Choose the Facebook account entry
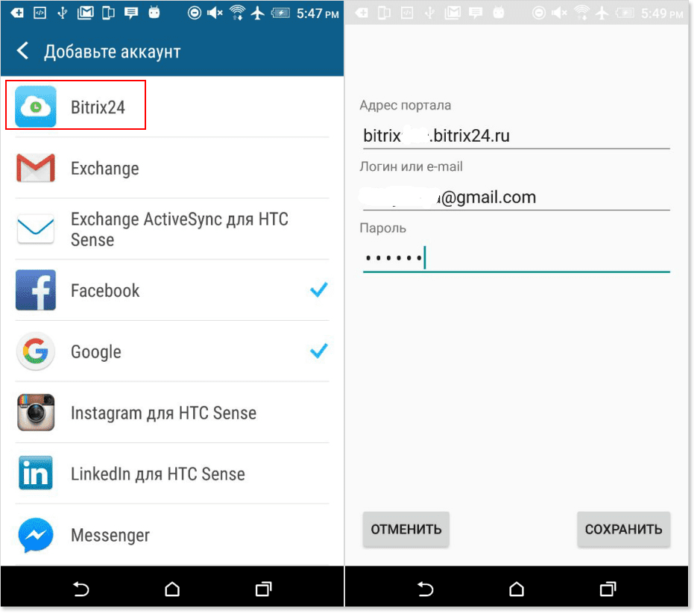This screenshot has width=700, height=614. [x=172, y=290]
